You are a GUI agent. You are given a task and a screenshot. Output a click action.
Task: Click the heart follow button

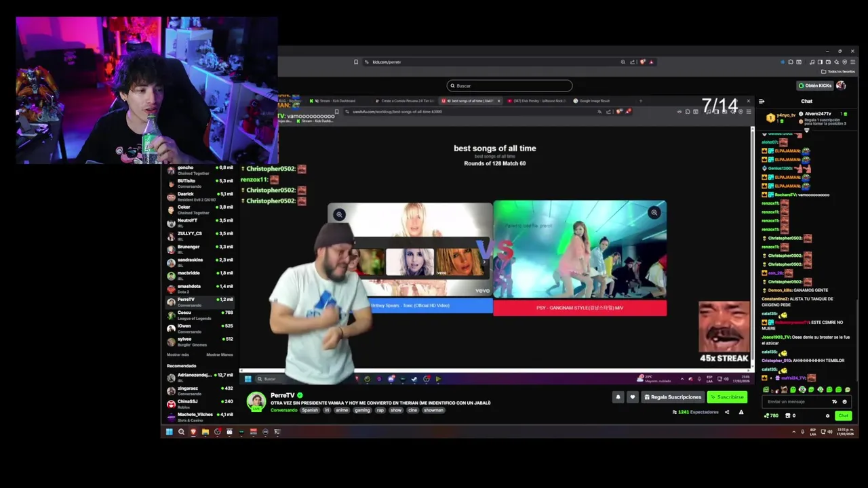632,397
